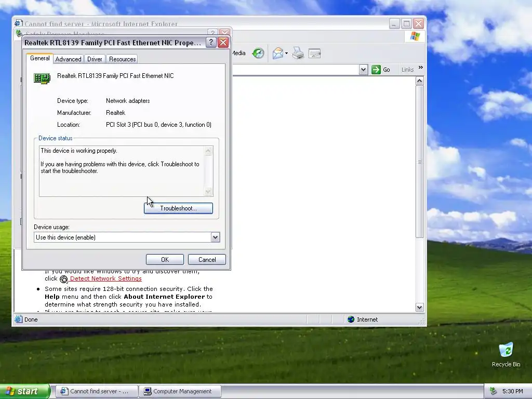This screenshot has height=399, width=532.
Task: Switch to Computer Management taskbar item
Action: point(180,391)
